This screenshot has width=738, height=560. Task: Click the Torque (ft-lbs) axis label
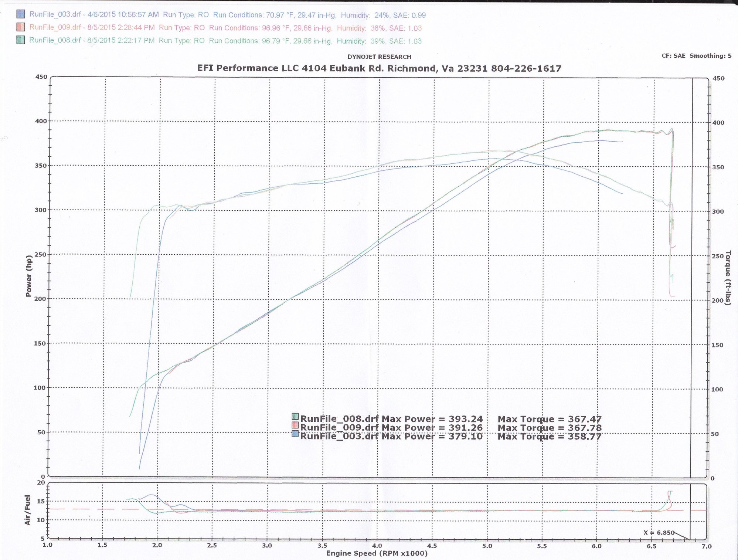[x=728, y=278]
